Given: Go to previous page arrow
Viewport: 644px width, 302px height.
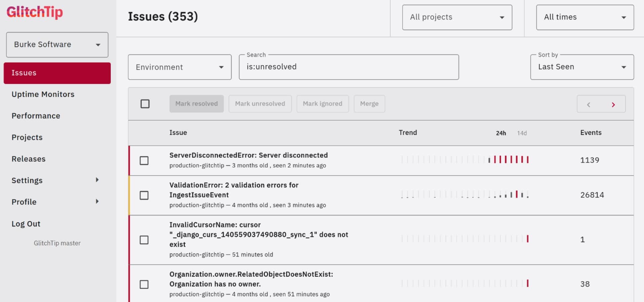Looking at the screenshot, I should tap(589, 104).
